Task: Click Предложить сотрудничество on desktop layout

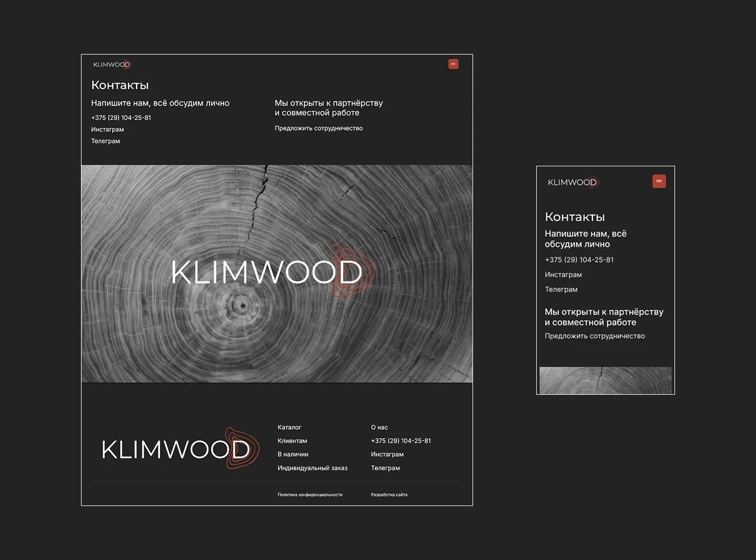Action: click(x=319, y=129)
